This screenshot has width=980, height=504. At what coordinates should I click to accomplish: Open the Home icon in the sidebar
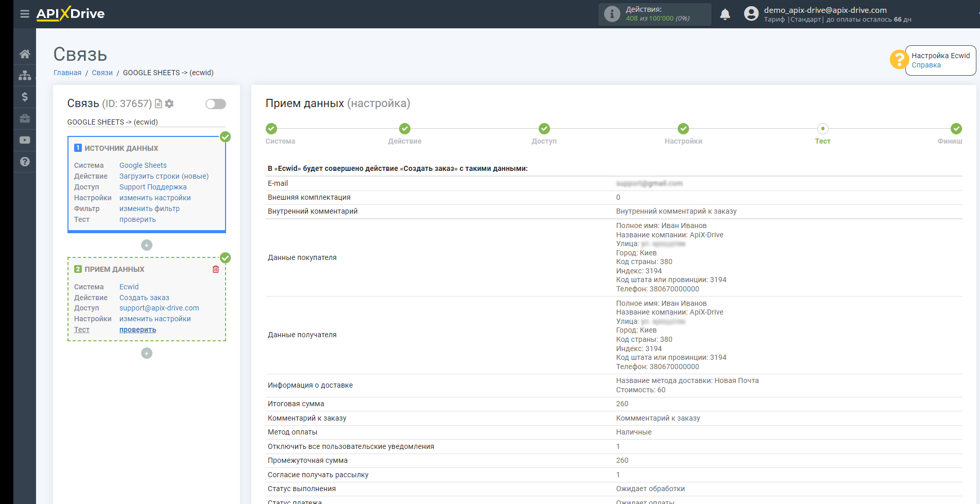click(25, 54)
